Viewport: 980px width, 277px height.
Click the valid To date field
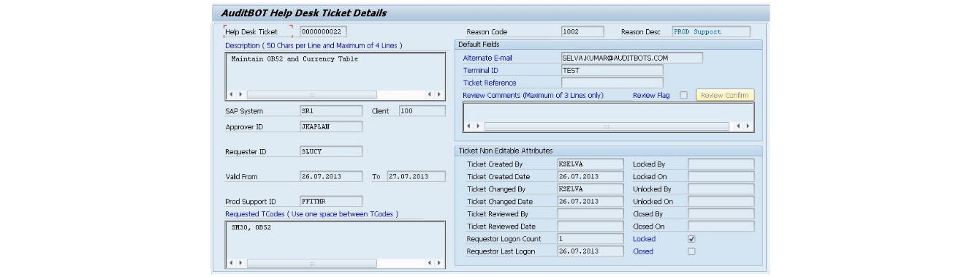pos(416,177)
